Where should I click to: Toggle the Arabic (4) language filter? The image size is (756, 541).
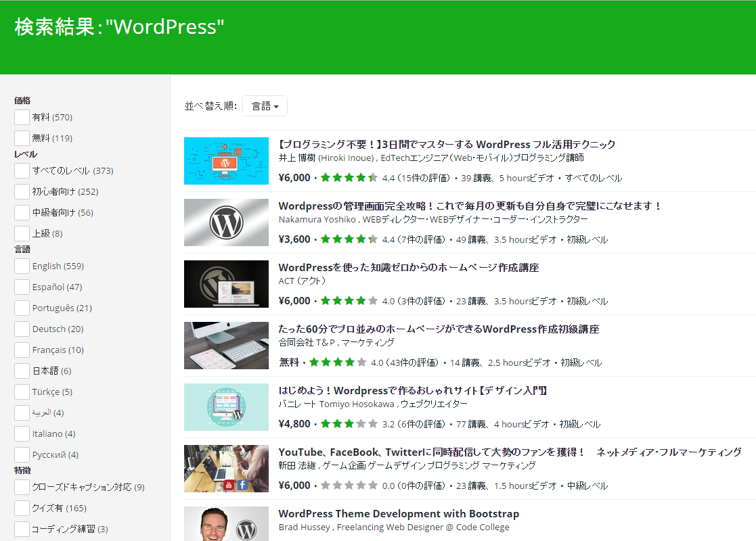pos(22,413)
